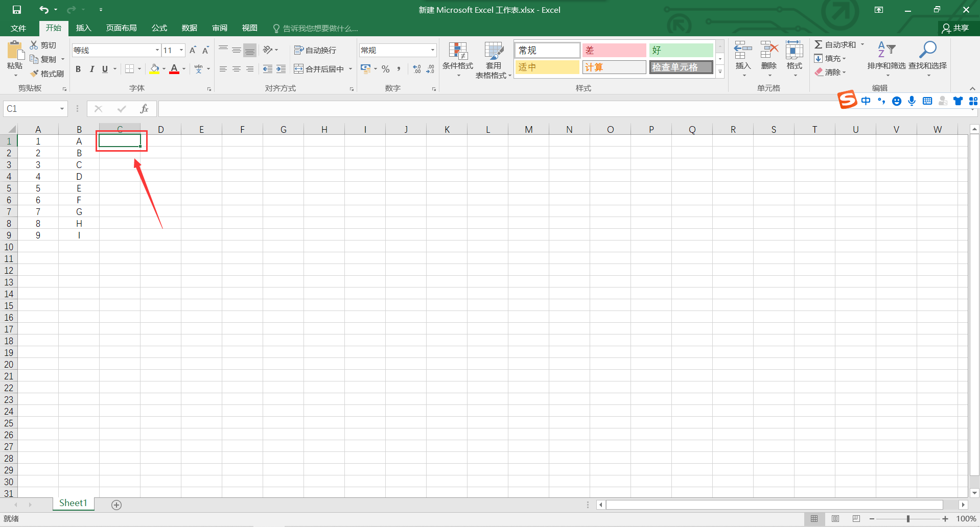Viewport: 980px width, 527px height.
Task: Click the Save icon in quick access toolbar
Action: (x=17, y=10)
